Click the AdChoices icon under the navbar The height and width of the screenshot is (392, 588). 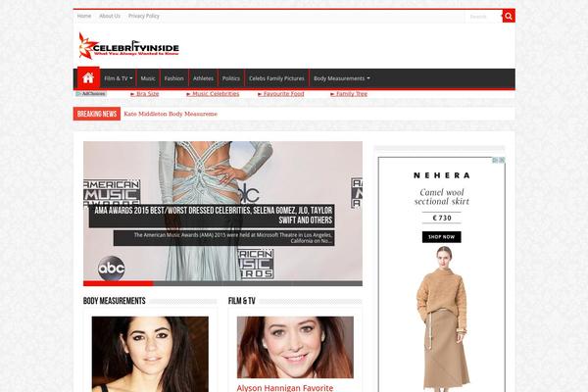91,94
